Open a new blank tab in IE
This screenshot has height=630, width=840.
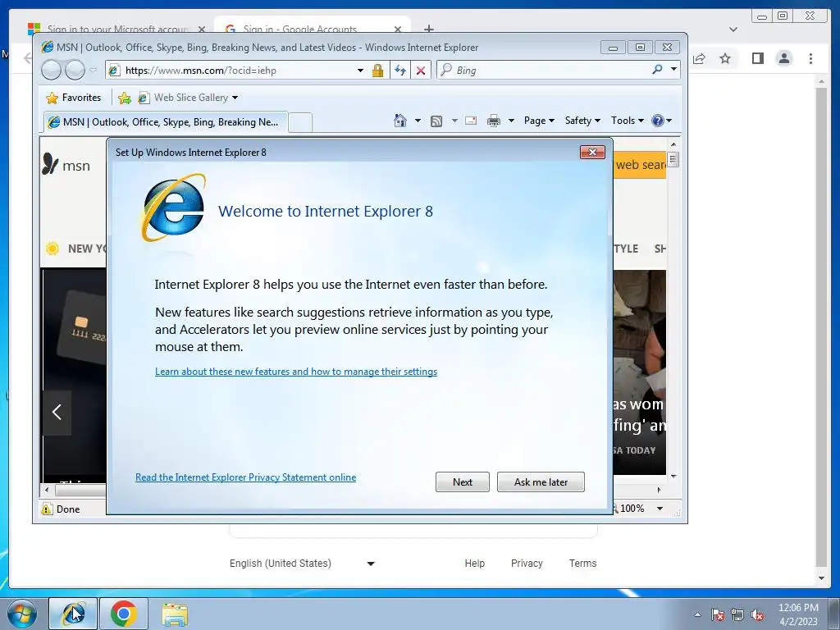point(300,123)
